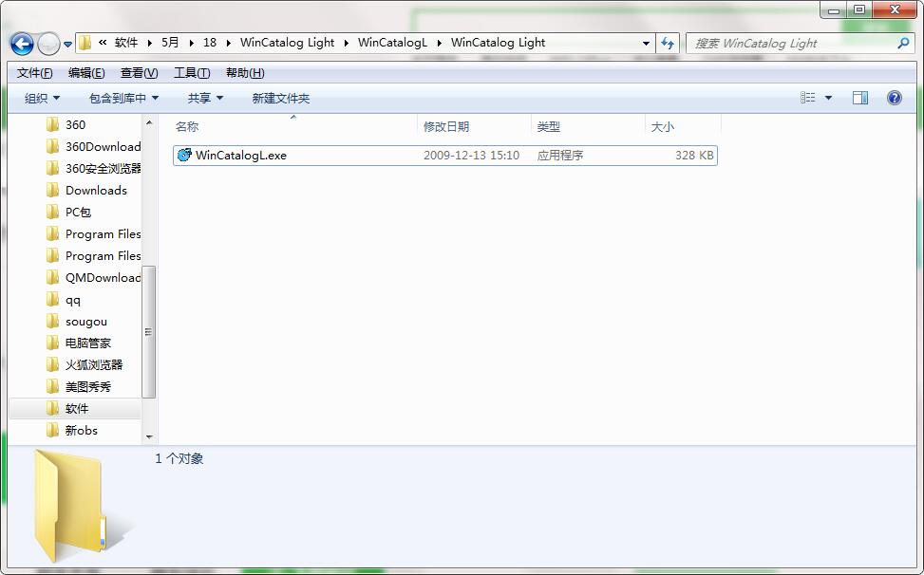This screenshot has width=924, height=575.
Task: Click the 应用程序 type cell
Action: (560, 156)
